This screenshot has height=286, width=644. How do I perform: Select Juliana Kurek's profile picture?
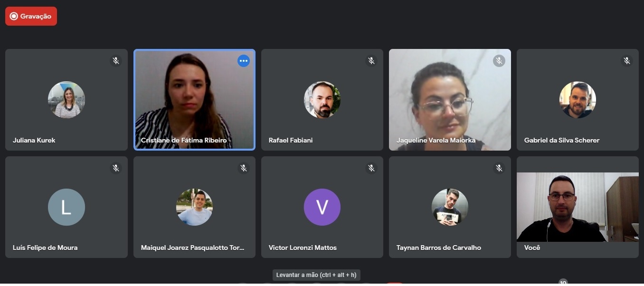pyautogui.click(x=66, y=100)
